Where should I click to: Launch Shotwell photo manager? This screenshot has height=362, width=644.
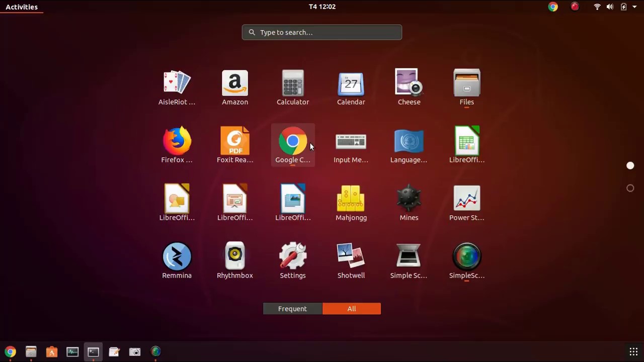click(351, 261)
